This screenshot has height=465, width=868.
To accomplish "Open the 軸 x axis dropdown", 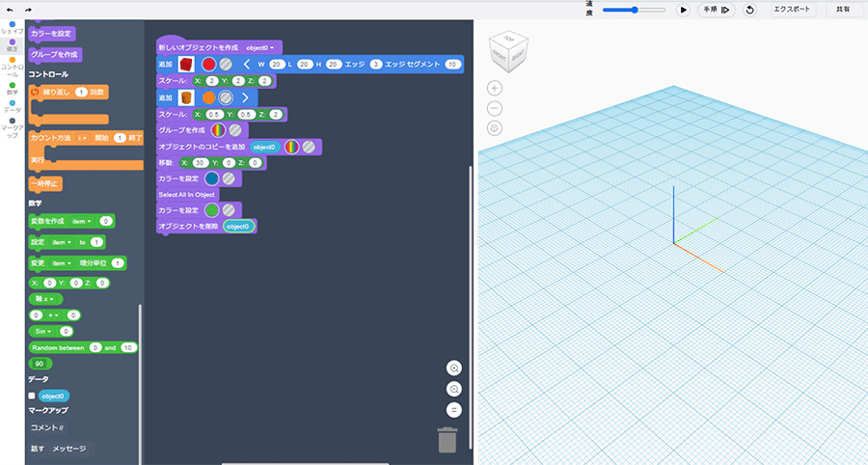I will click(45, 299).
